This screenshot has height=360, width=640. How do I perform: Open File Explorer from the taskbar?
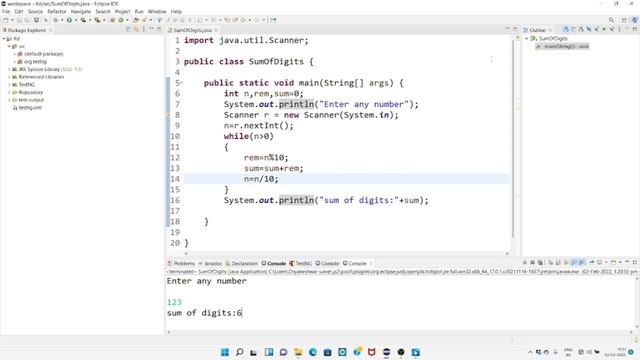click(298, 352)
